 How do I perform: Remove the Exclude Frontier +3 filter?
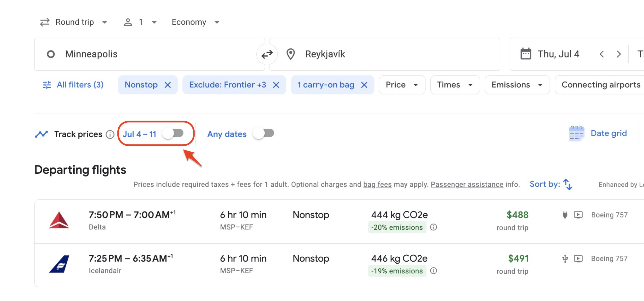(x=277, y=85)
